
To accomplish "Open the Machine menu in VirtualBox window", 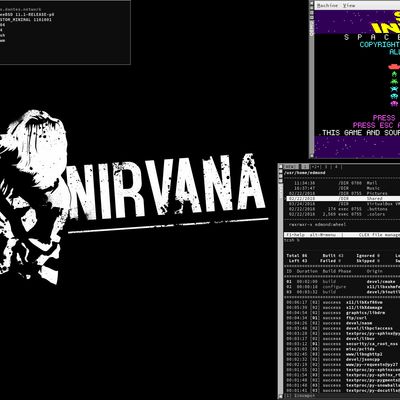I will tap(327, 5).
